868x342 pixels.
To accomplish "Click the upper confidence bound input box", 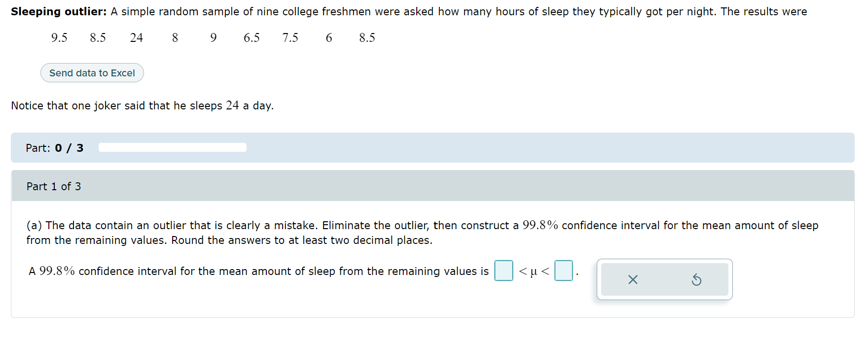I will [x=563, y=271].
